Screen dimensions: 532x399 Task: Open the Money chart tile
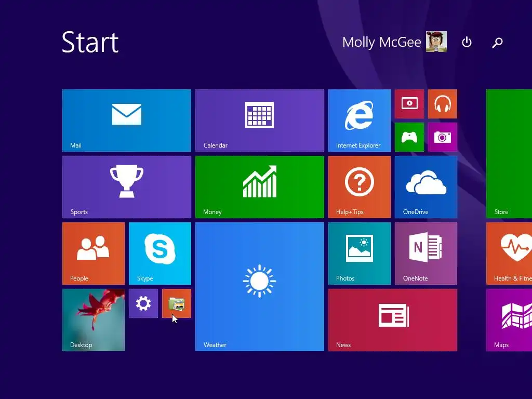(260, 187)
